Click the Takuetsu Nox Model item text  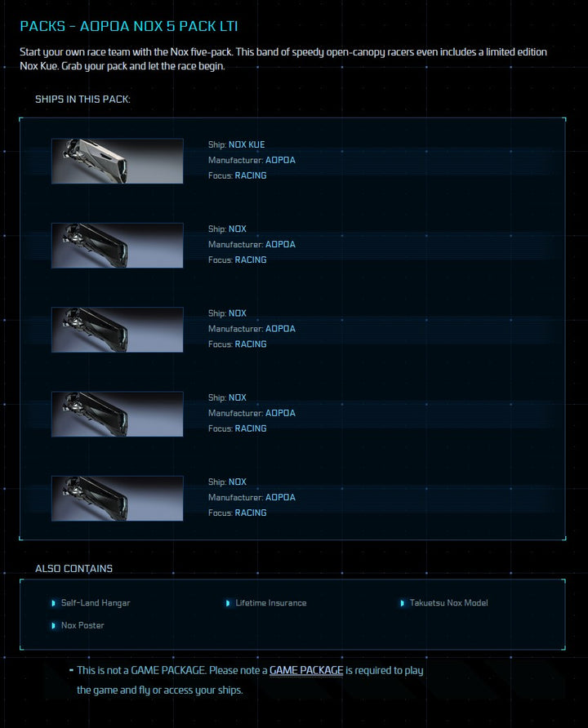point(448,602)
